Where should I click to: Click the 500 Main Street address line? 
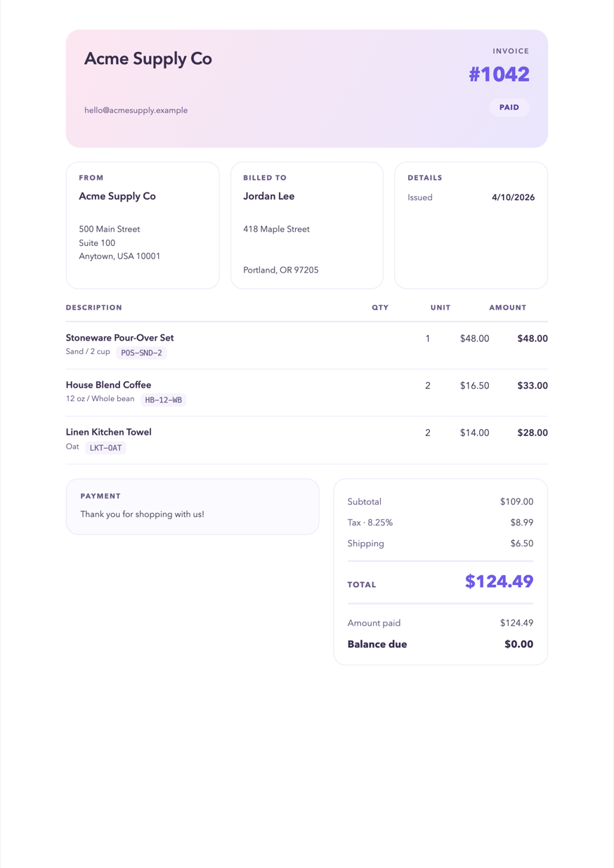coord(110,229)
